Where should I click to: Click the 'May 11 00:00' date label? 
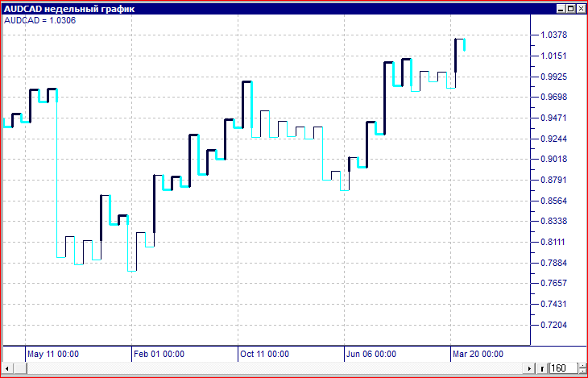pyautogui.click(x=53, y=354)
